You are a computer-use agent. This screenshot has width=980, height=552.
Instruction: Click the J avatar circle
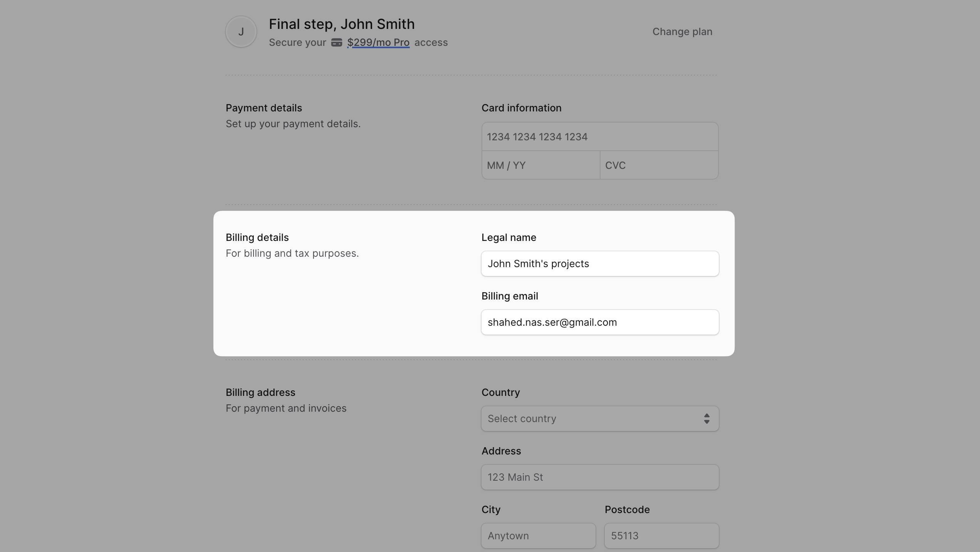click(241, 31)
